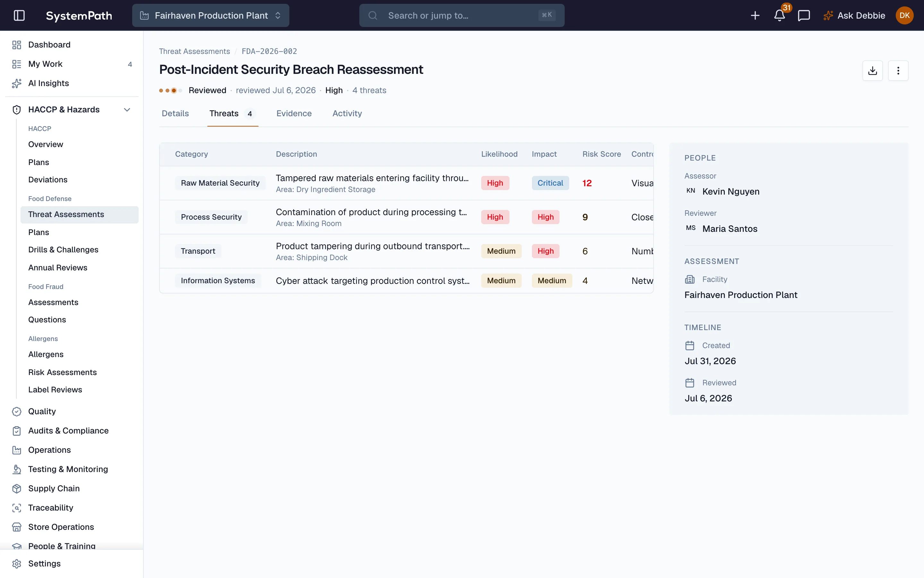Click the Critical impact badge
Image resolution: width=924 pixels, height=578 pixels.
pyautogui.click(x=550, y=183)
